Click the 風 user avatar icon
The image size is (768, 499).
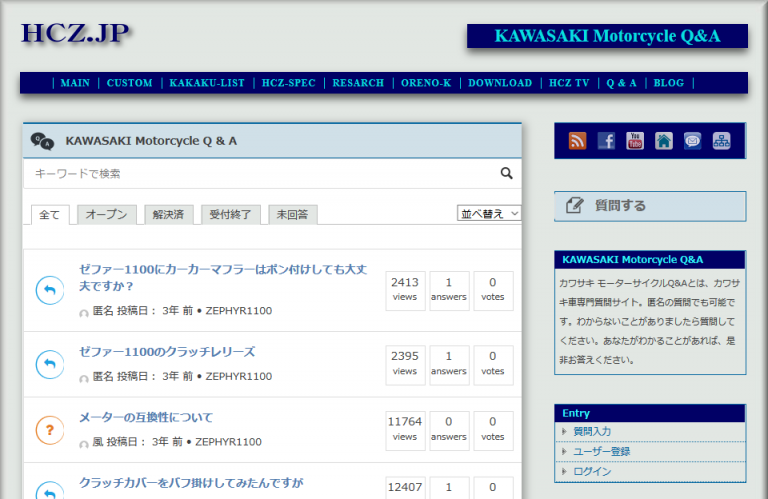(x=84, y=444)
